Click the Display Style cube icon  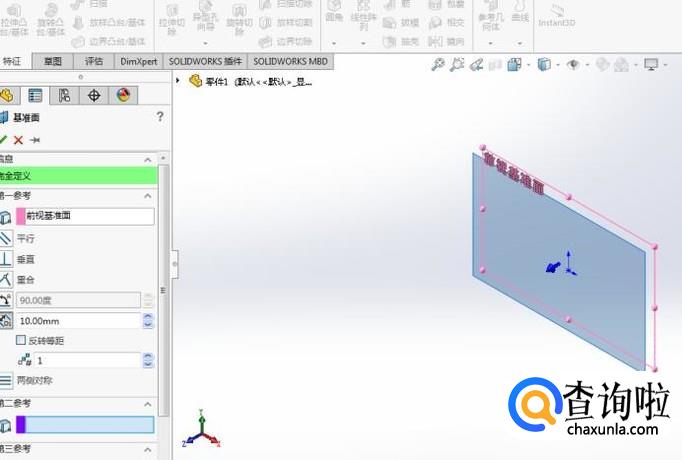click(544, 65)
